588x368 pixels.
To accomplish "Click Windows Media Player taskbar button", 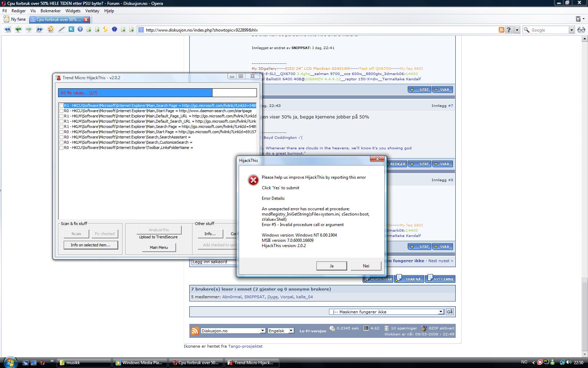I will (x=140, y=363).
